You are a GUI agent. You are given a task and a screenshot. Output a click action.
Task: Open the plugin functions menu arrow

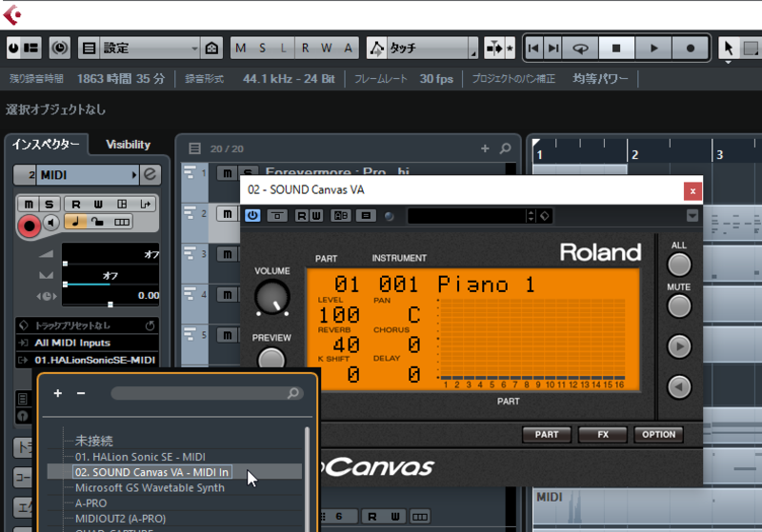click(x=692, y=215)
